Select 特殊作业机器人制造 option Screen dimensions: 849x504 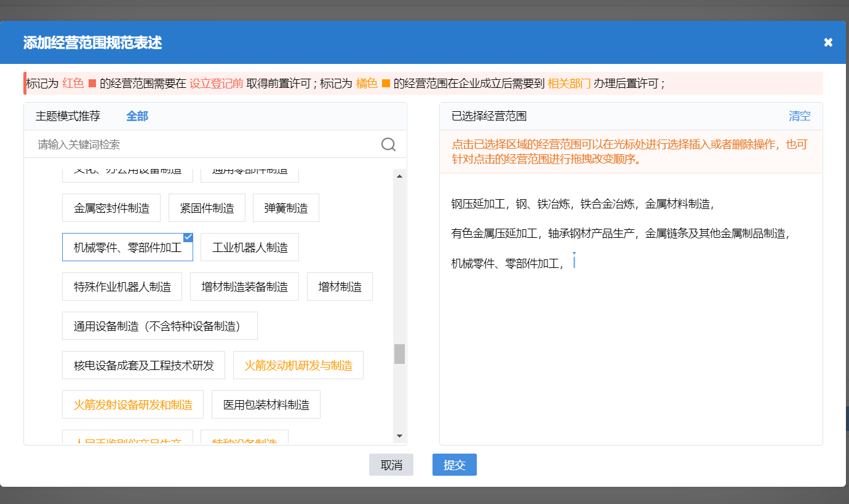(x=121, y=286)
